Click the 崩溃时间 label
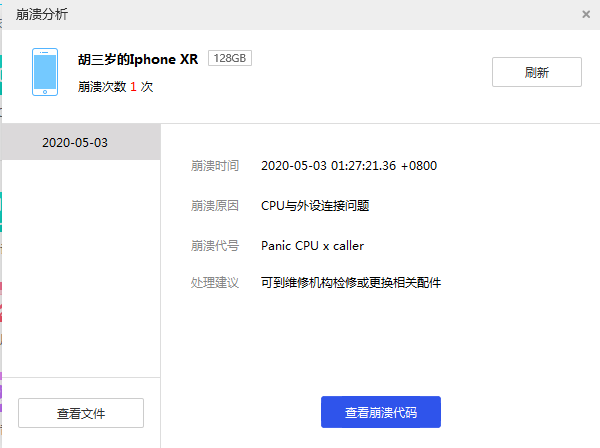 pyautogui.click(x=215, y=166)
